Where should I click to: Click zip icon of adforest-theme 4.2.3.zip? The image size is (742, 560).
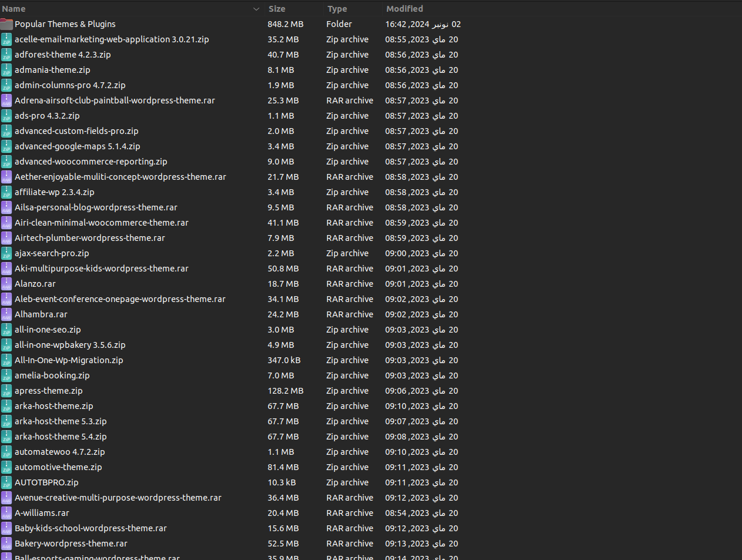point(6,55)
